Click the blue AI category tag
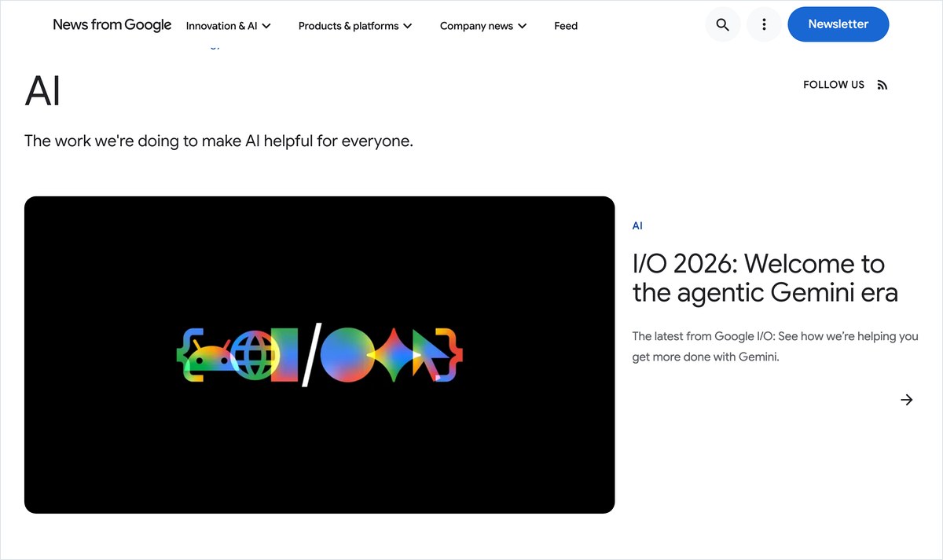Screen dimensions: 943x560 637,225
